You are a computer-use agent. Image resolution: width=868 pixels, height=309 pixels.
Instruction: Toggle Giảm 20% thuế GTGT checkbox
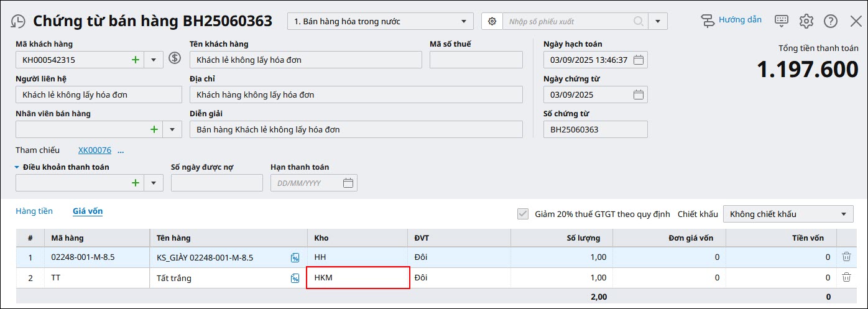click(523, 214)
